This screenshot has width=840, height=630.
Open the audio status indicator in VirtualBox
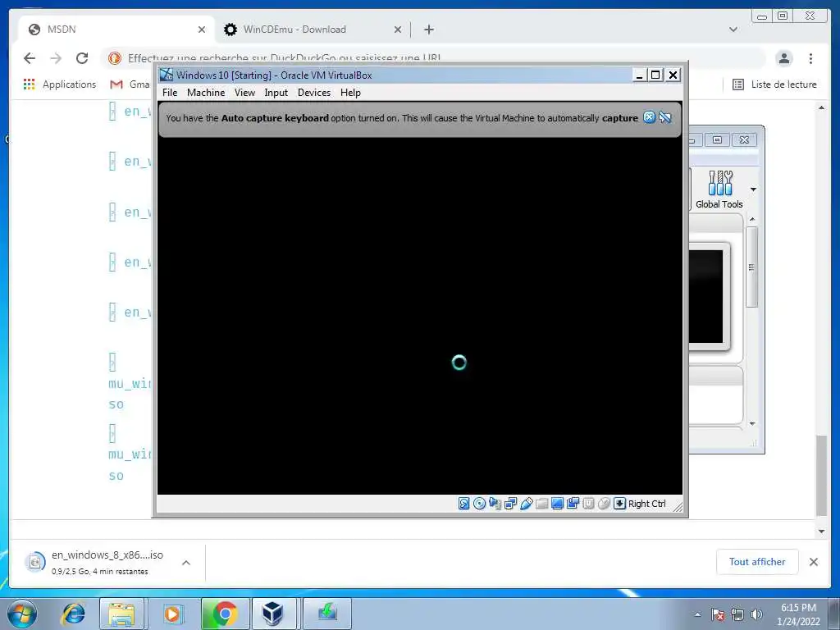coord(495,503)
